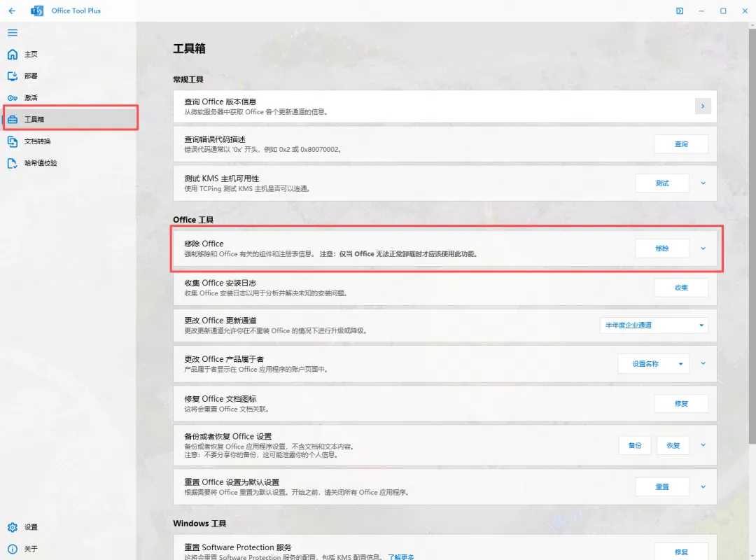Click the vertical scrollbar thumb

752,237
